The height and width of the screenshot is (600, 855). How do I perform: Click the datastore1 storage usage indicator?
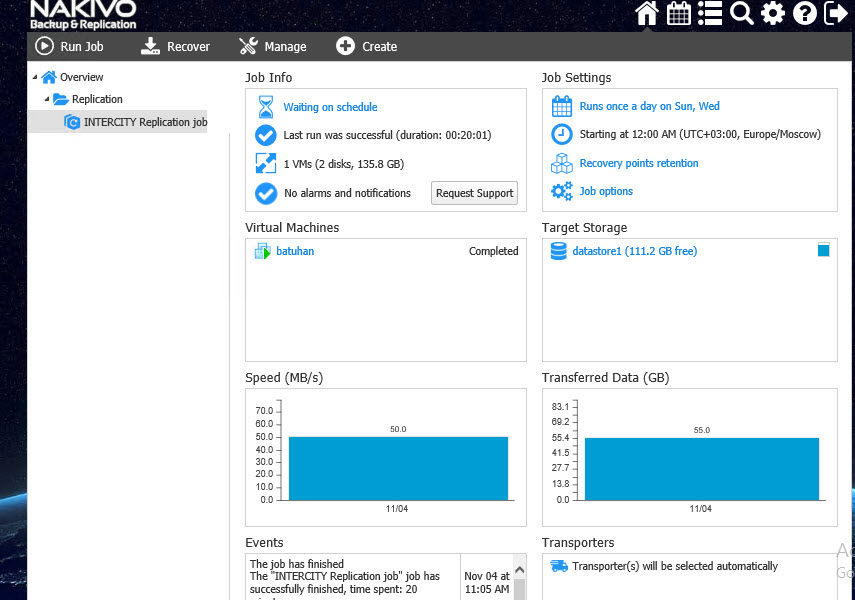tap(823, 250)
